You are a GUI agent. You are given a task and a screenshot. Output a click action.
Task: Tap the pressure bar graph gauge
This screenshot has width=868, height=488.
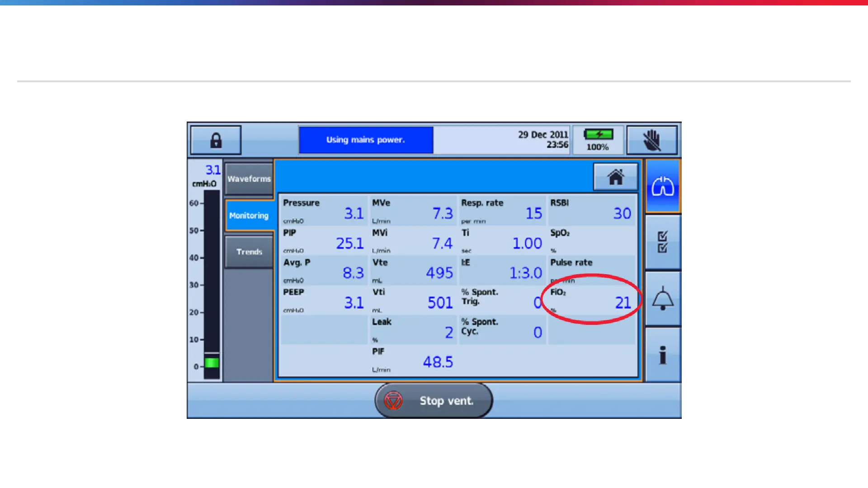click(212, 284)
